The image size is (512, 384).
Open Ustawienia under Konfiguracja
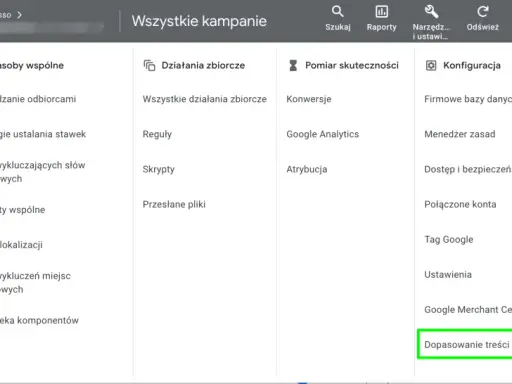448,275
